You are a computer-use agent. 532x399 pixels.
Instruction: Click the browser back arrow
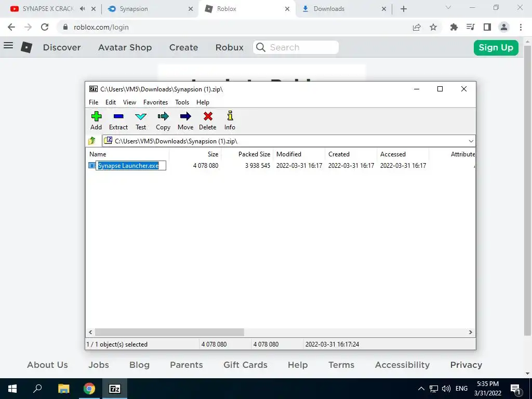click(11, 27)
